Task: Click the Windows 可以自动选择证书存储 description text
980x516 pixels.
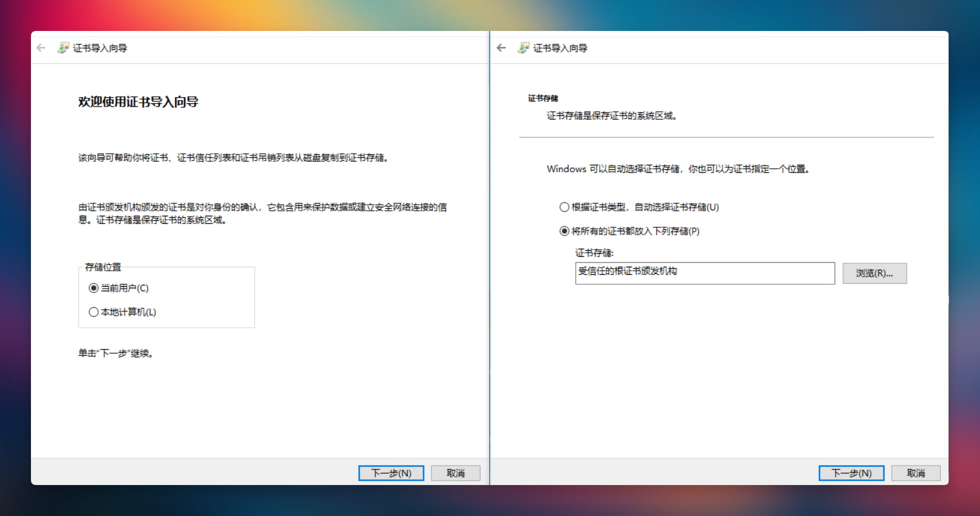Action: pyautogui.click(x=677, y=169)
